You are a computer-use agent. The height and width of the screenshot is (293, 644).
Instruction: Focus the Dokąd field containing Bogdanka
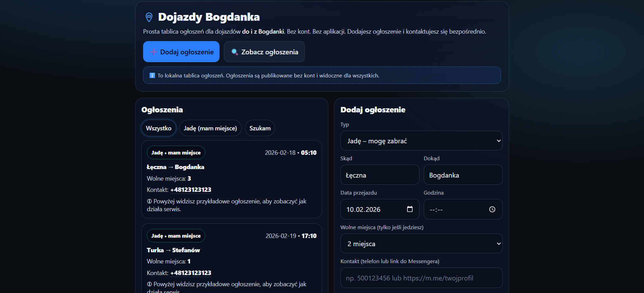point(463,175)
